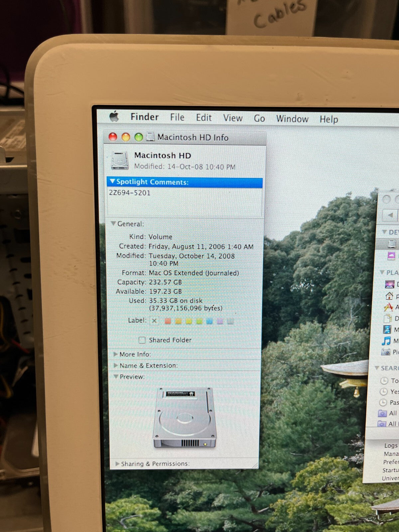Remove the label with the X option
The height and width of the screenshot is (532, 399).
click(x=154, y=321)
